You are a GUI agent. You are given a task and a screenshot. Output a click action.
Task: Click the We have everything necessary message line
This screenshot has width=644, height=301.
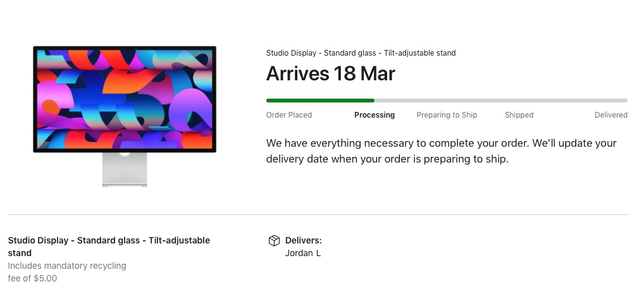[x=441, y=144]
